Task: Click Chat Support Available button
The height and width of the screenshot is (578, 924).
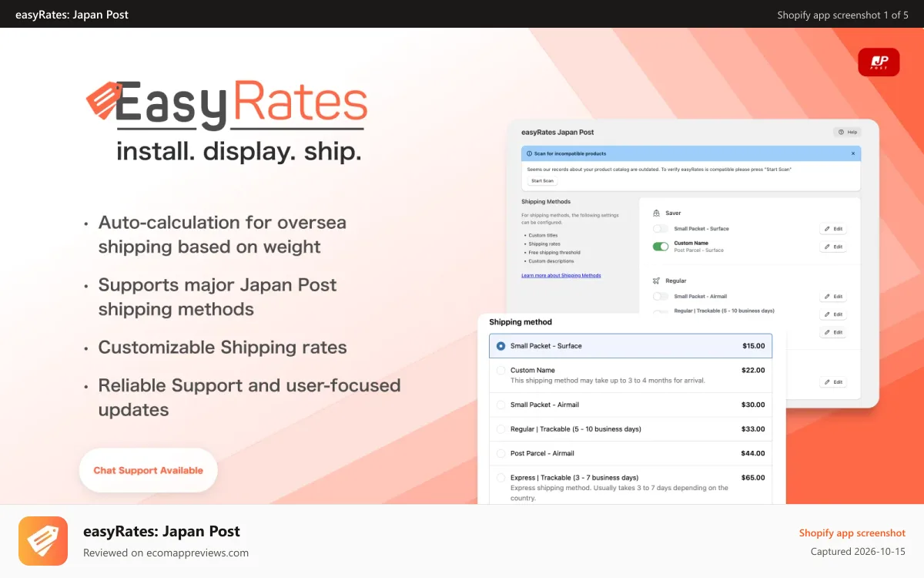Action: point(149,470)
